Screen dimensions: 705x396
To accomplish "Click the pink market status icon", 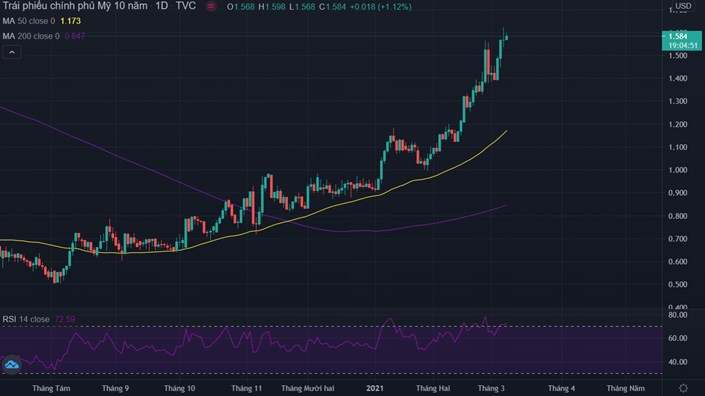I will click(x=211, y=6).
